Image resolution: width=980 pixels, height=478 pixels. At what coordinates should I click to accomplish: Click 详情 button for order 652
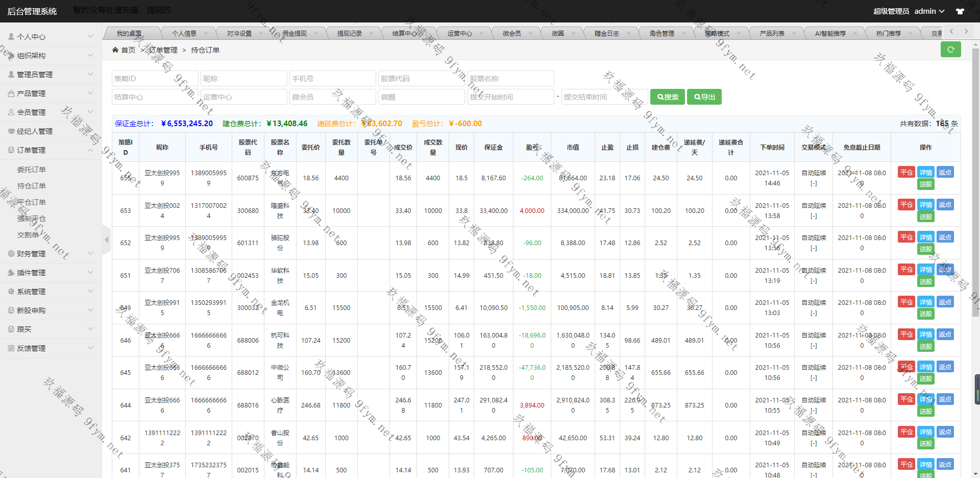pos(926,237)
